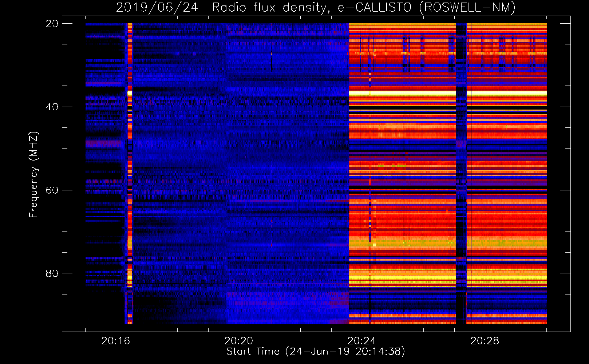Select the 20:20 time tick label

click(x=239, y=341)
